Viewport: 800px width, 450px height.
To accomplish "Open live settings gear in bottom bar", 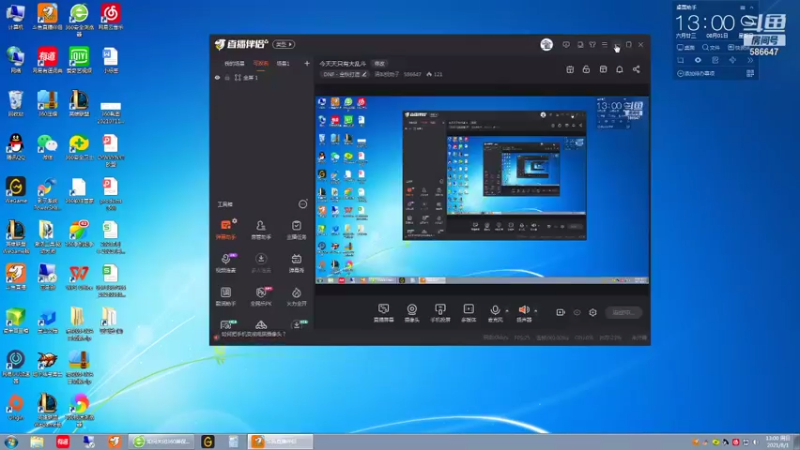I will tap(593, 312).
